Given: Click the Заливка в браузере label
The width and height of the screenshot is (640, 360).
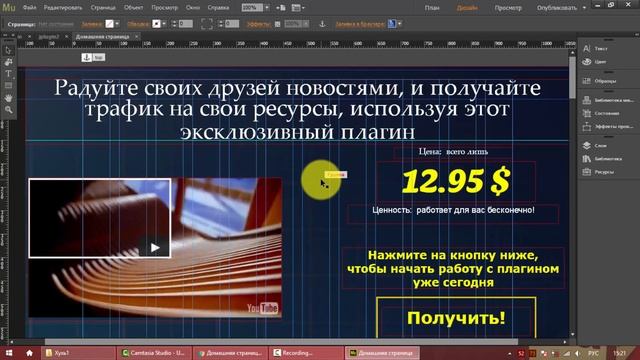Looking at the screenshot, I should click(360, 24).
